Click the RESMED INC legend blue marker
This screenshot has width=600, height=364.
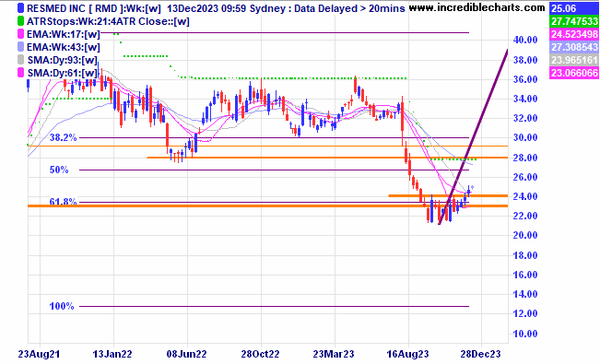(x=20, y=8)
